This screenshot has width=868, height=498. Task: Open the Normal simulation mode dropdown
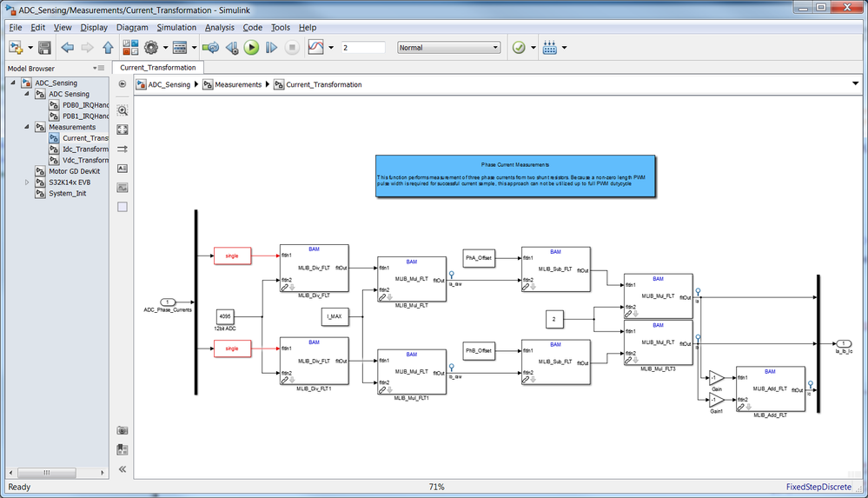(x=449, y=48)
